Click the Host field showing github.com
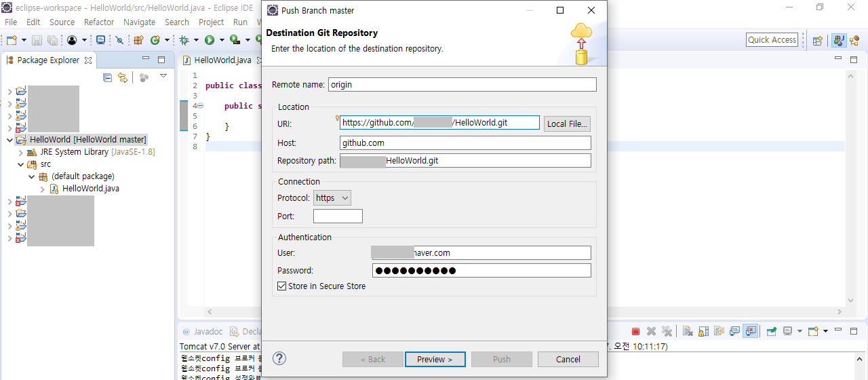This screenshot has width=868, height=380. pos(465,143)
